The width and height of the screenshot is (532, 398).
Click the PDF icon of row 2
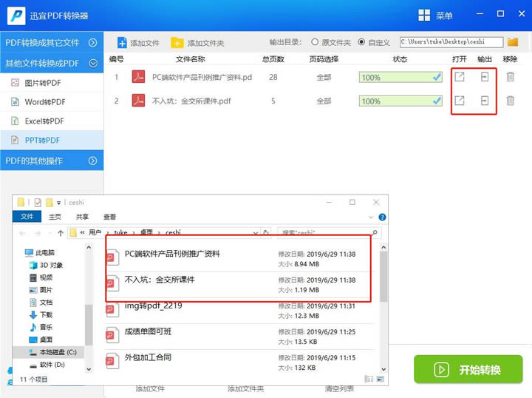coord(138,101)
